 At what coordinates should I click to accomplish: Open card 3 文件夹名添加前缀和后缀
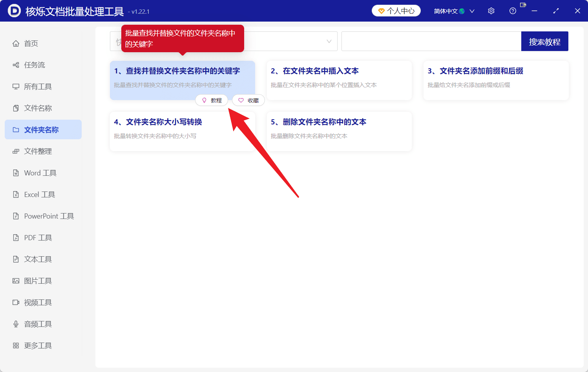(x=496, y=80)
